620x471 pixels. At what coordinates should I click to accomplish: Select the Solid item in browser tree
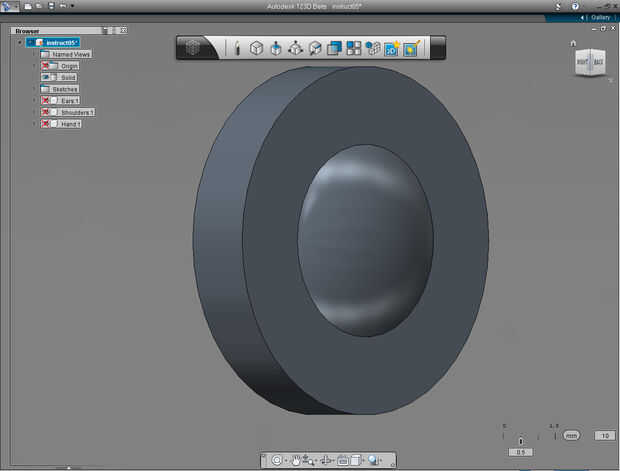click(x=68, y=77)
